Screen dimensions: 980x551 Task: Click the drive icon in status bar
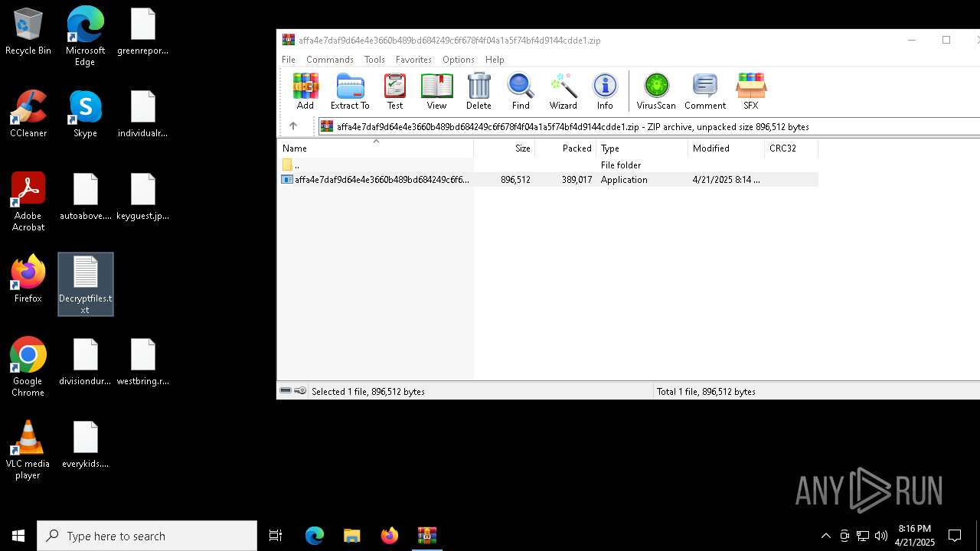coord(286,391)
